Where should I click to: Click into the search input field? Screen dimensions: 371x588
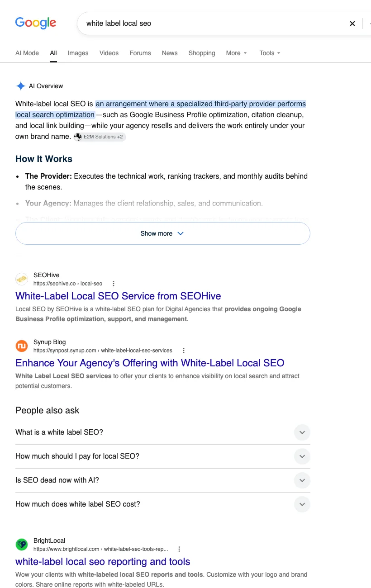point(213,24)
